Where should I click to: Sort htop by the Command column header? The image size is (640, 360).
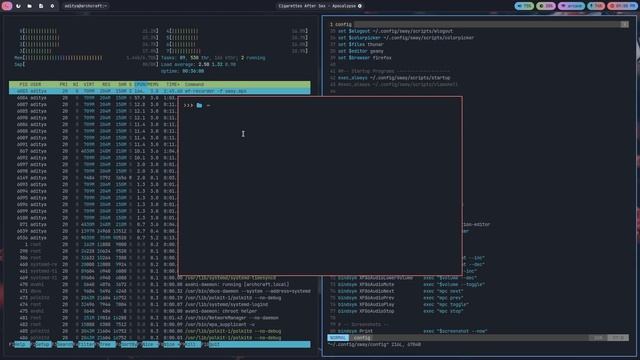click(x=194, y=84)
